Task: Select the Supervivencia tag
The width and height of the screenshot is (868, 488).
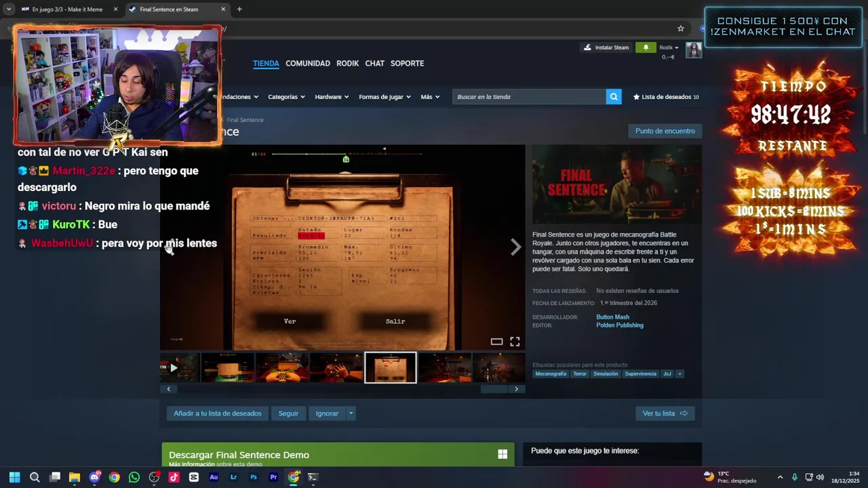Action: 641,373
